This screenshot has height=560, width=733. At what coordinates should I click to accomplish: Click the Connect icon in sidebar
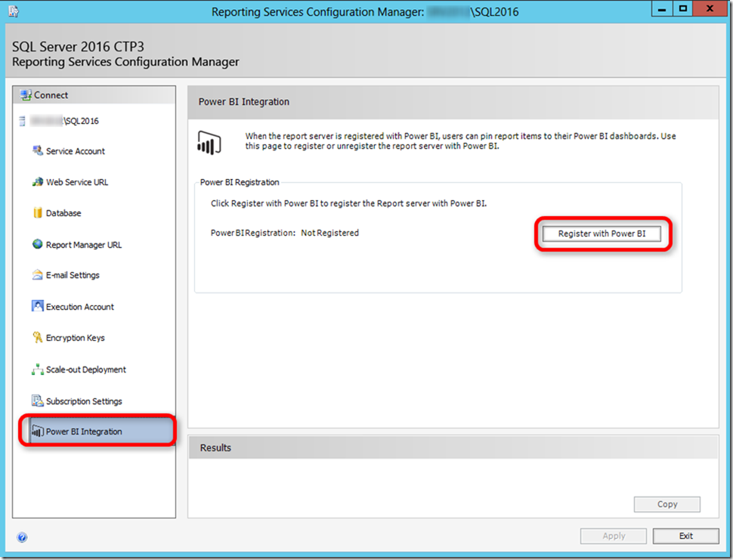(x=26, y=95)
